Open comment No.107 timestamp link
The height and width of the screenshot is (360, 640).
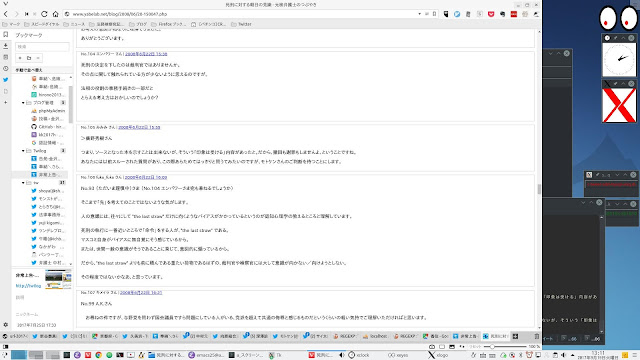(141, 293)
